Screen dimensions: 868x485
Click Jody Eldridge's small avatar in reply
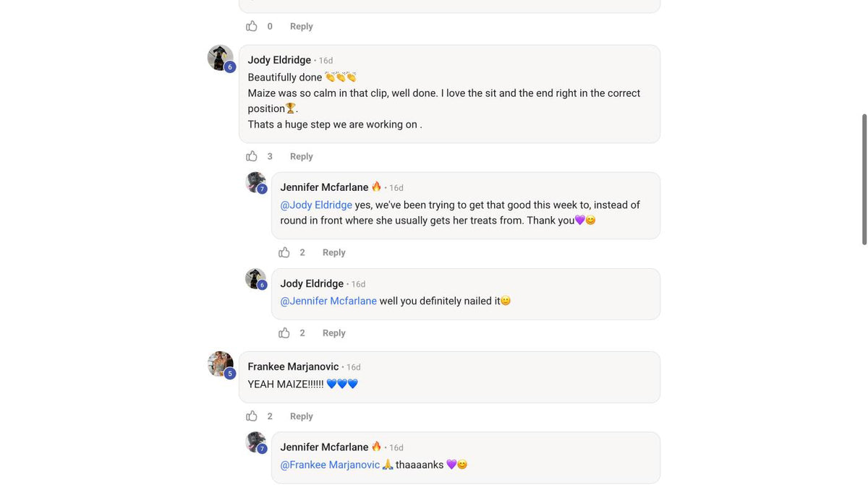pos(256,279)
